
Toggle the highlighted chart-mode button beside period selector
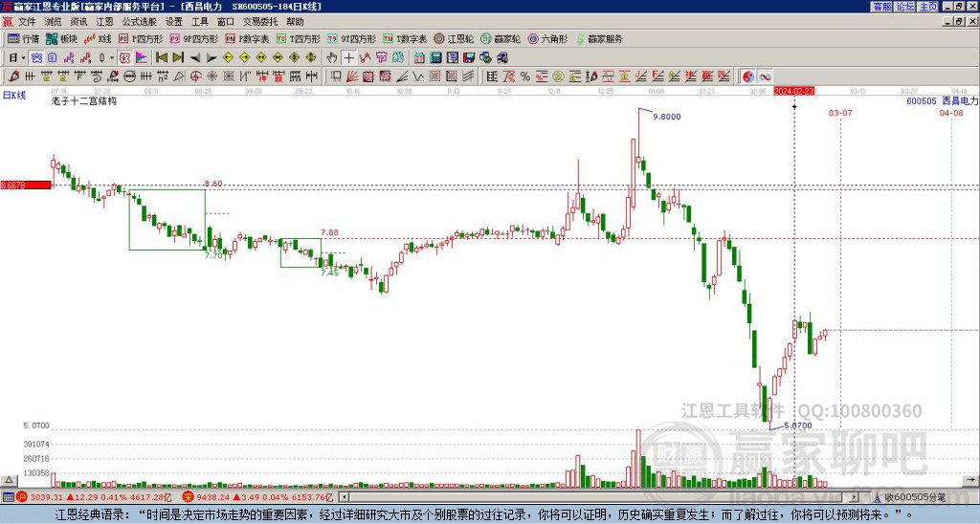(37, 58)
